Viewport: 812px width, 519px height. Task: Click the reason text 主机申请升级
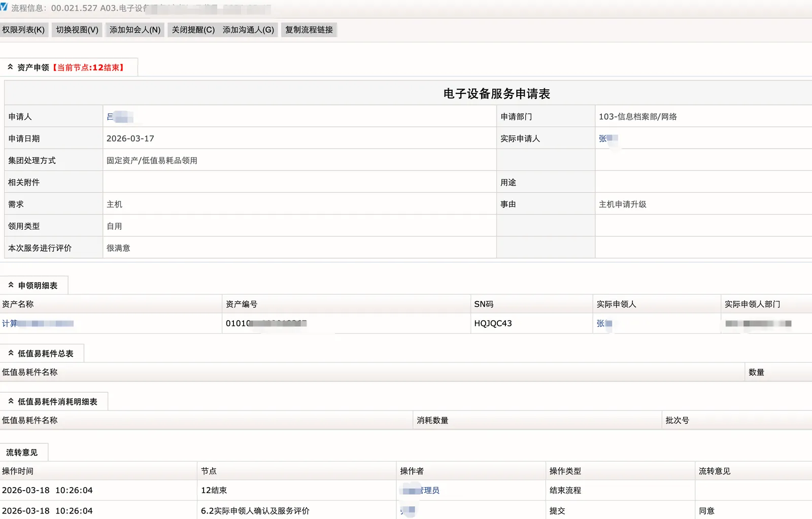coord(623,204)
